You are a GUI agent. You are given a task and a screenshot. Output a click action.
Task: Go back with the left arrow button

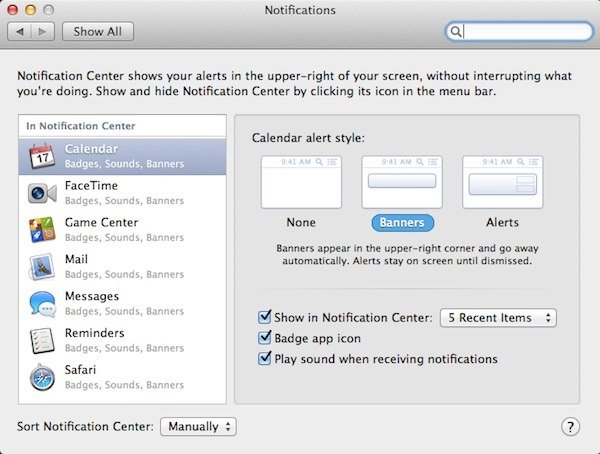click(19, 31)
